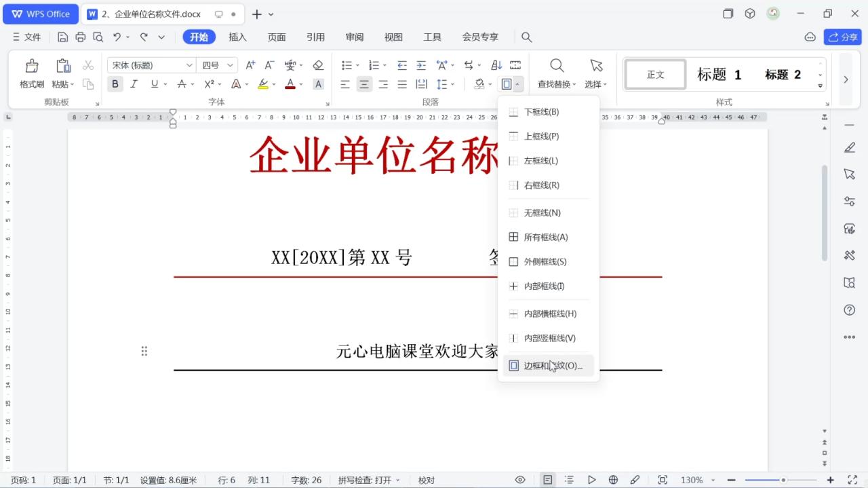The height and width of the screenshot is (488, 868).
Task: Switch to page layout view in status bar
Action: 547,480
